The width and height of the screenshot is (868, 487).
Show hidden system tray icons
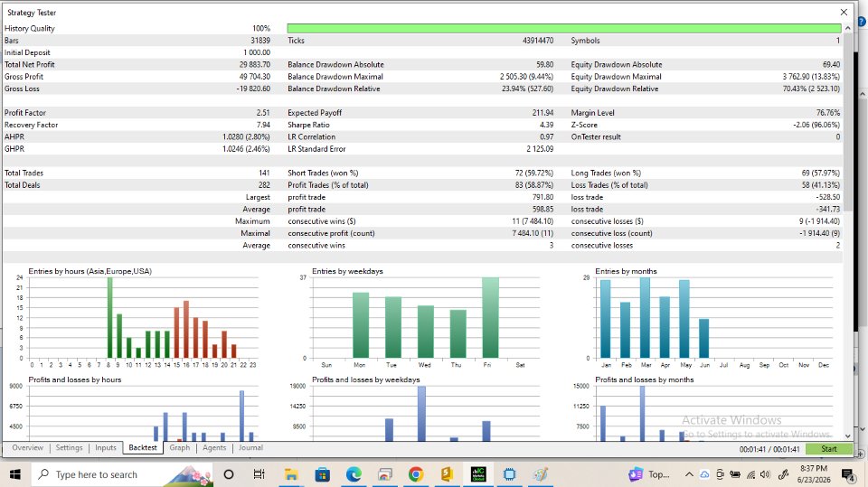click(x=689, y=474)
